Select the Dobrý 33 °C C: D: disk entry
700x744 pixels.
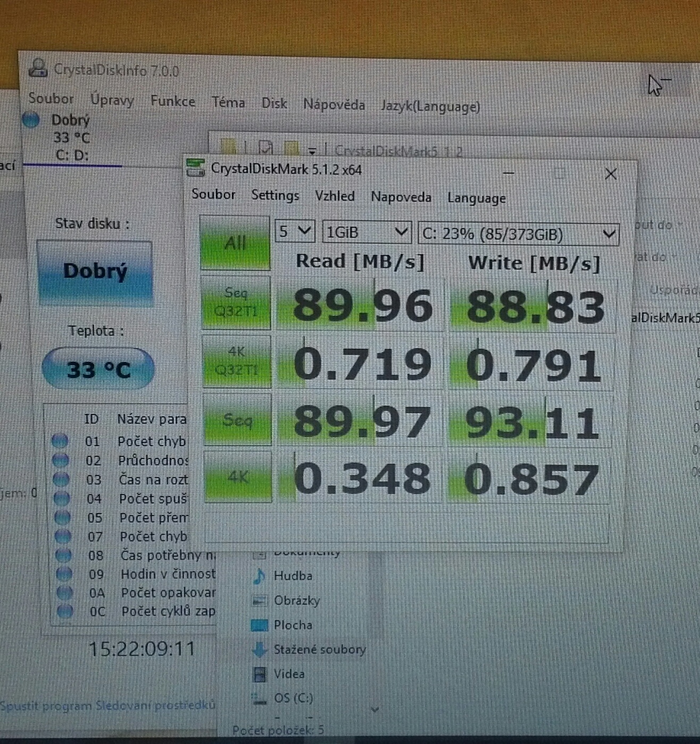70,137
